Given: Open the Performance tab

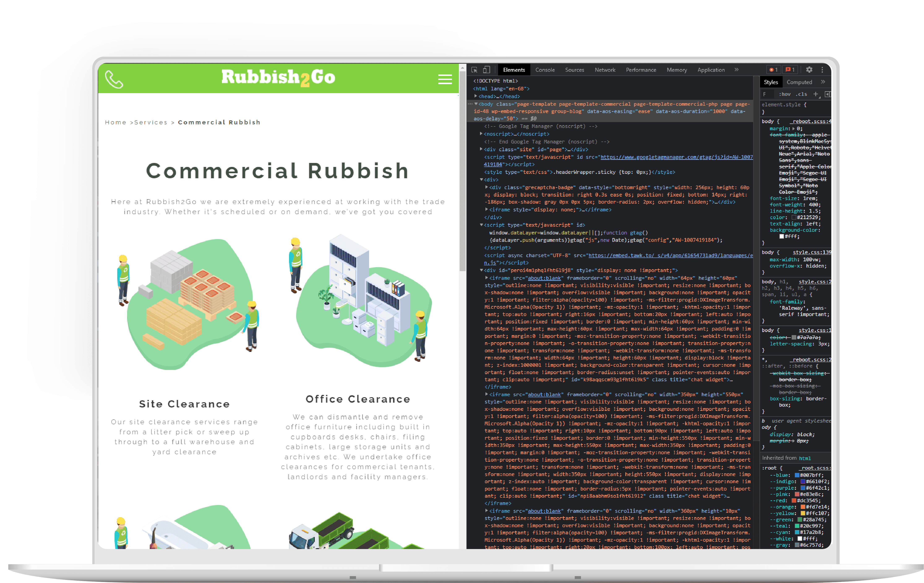Looking at the screenshot, I should tap(641, 70).
